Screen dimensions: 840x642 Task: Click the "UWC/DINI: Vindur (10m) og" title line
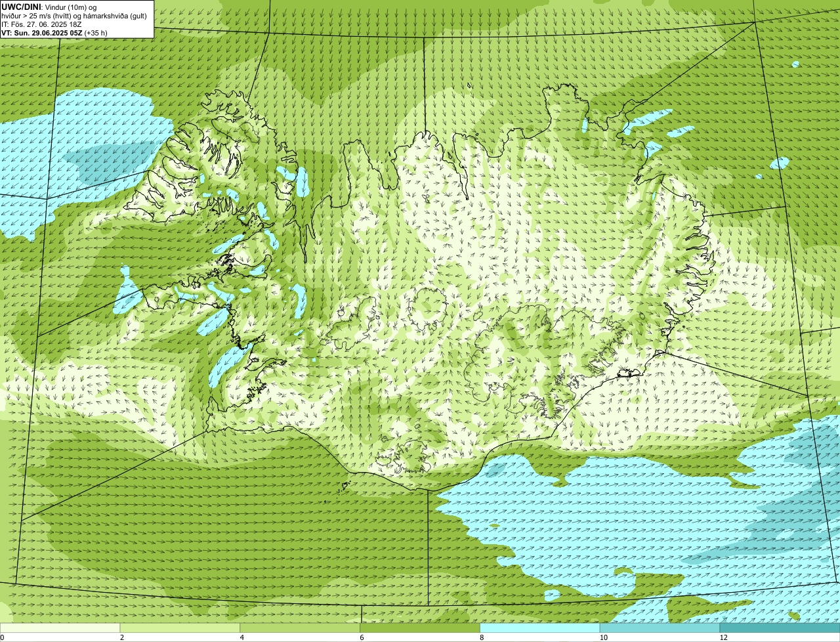click(x=49, y=7)
